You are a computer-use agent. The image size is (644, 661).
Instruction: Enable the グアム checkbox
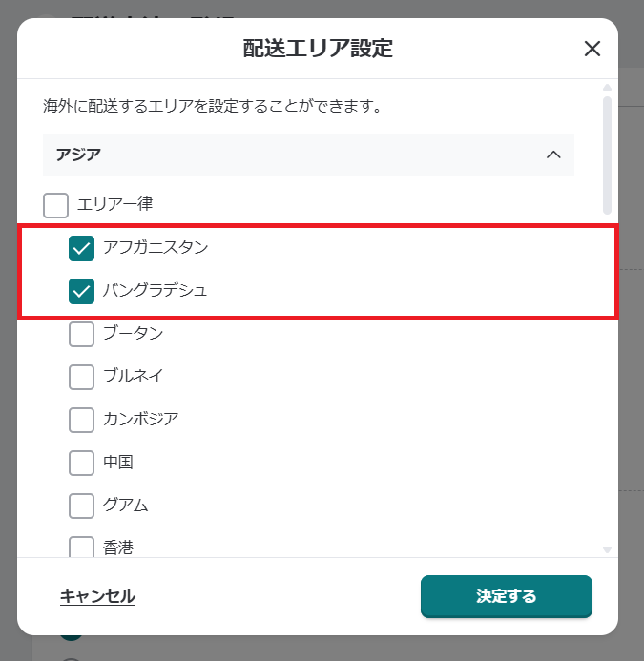(82, 505)
